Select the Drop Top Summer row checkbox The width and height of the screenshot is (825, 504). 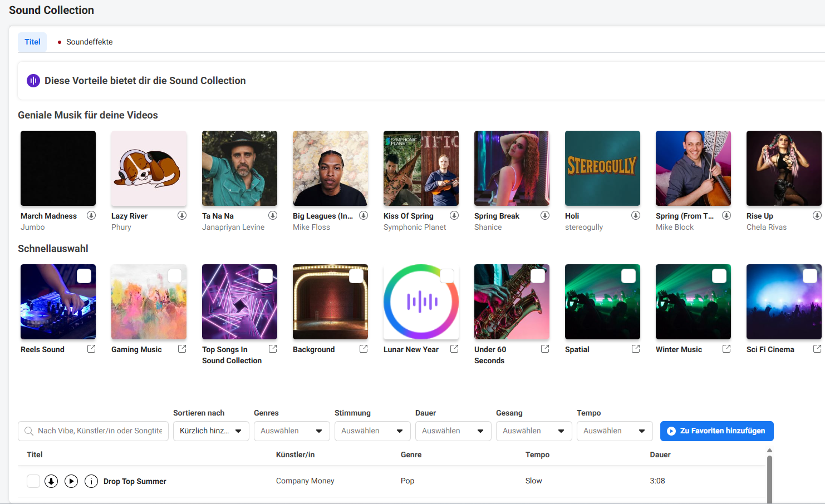coord(33,481)
